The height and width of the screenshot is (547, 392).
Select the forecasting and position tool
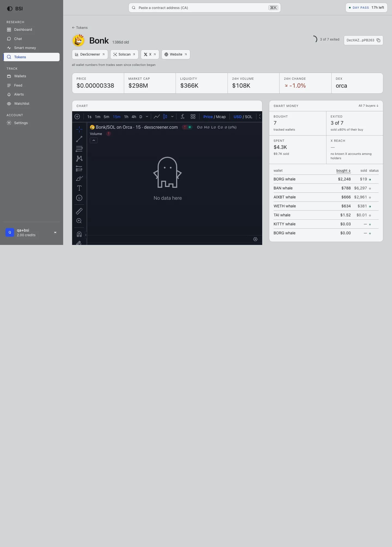click(79, 168)
